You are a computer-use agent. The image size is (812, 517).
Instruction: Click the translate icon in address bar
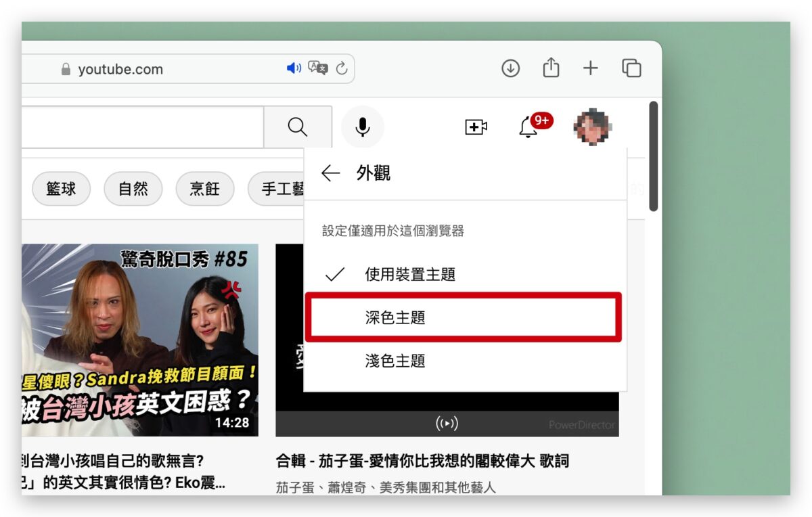click(317, 68)
